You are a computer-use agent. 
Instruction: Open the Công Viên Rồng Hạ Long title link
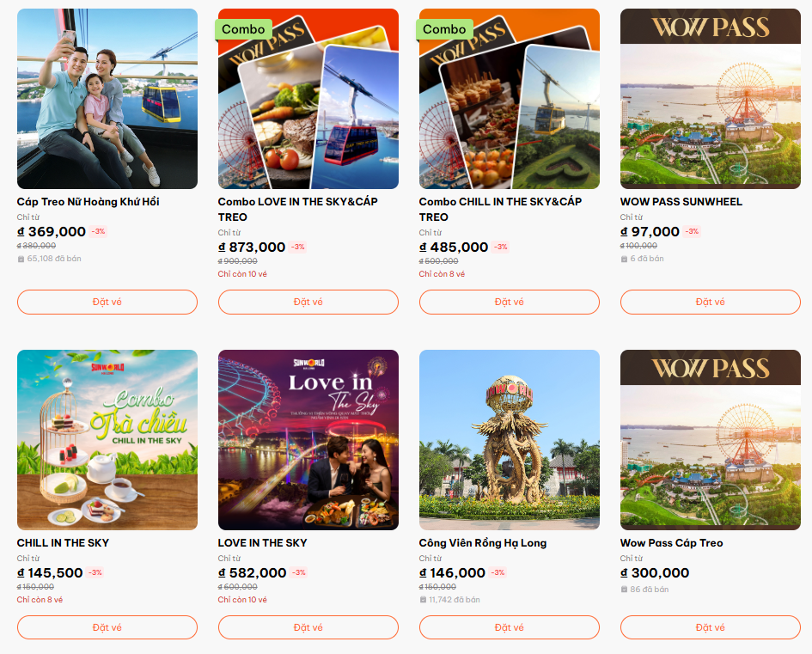[x=483, y=543]
